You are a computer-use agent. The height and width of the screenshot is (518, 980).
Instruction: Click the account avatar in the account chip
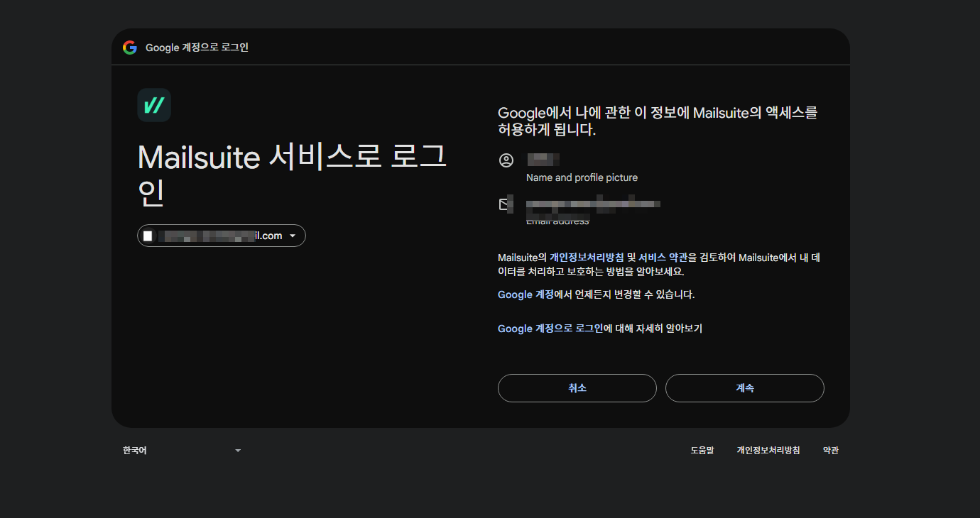(148, 236)
